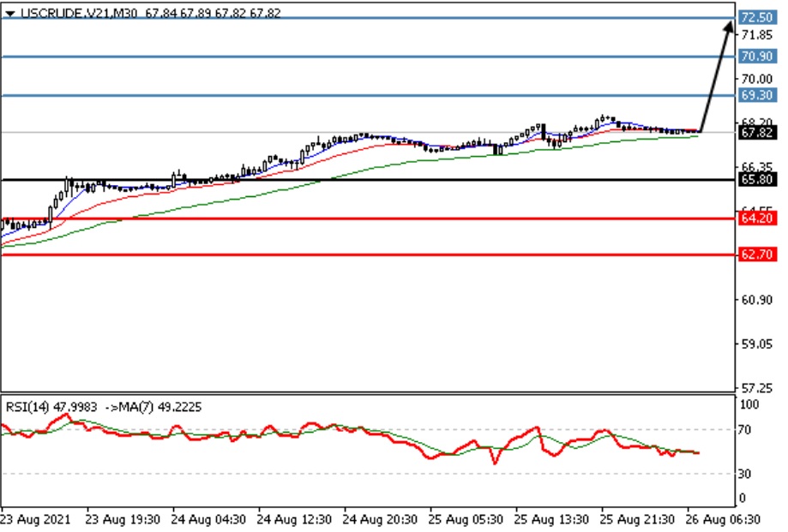
Task: Click the USCRUDE.V21,M30 chart title
Action: [79, 14]
